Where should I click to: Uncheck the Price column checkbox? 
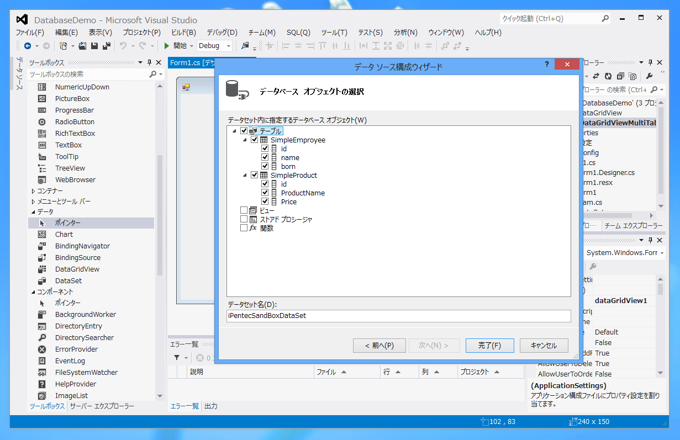265,201
